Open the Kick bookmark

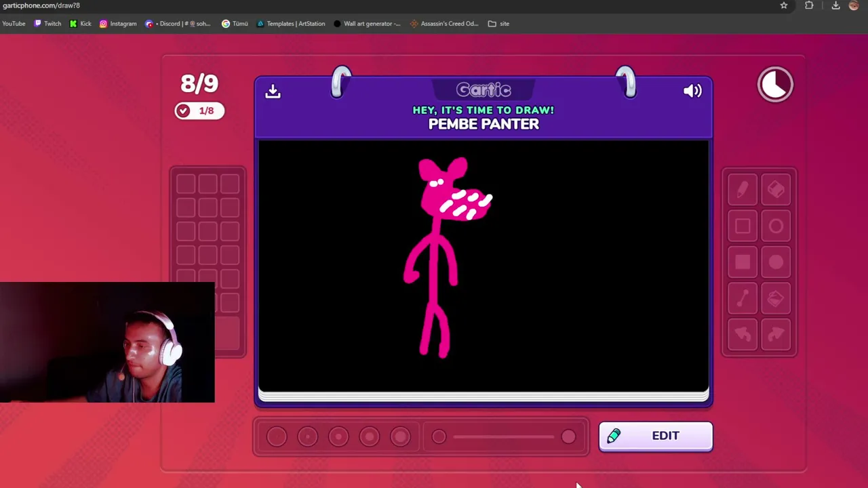click(x=80, y=24)
